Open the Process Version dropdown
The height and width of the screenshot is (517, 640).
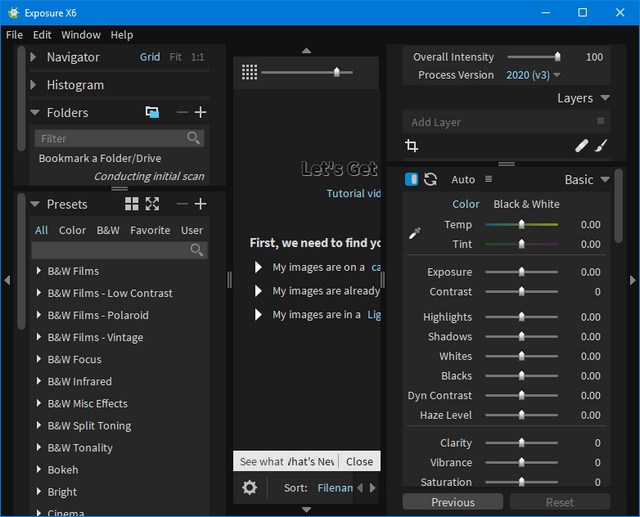(533, 75)
